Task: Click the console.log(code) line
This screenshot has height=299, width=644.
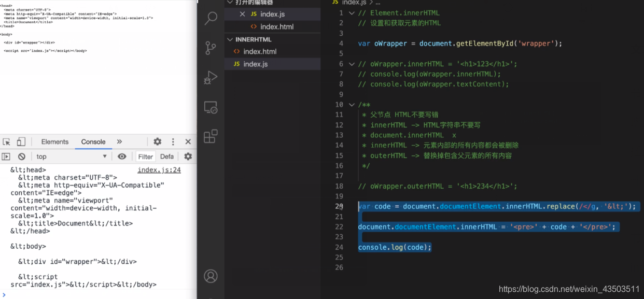Action: coord(395,247)
